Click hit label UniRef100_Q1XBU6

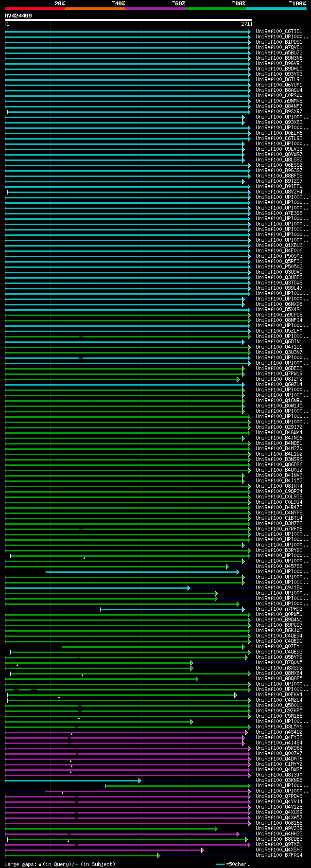pyautogui.click(x=279, y=246)
